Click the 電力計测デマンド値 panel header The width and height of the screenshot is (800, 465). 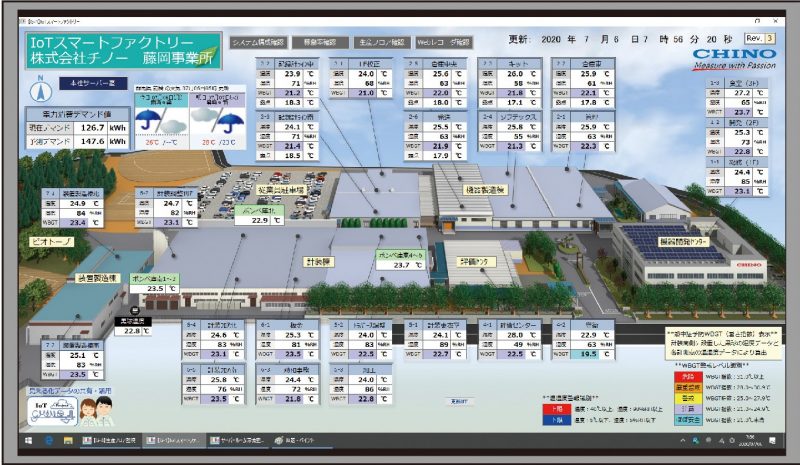78,114
